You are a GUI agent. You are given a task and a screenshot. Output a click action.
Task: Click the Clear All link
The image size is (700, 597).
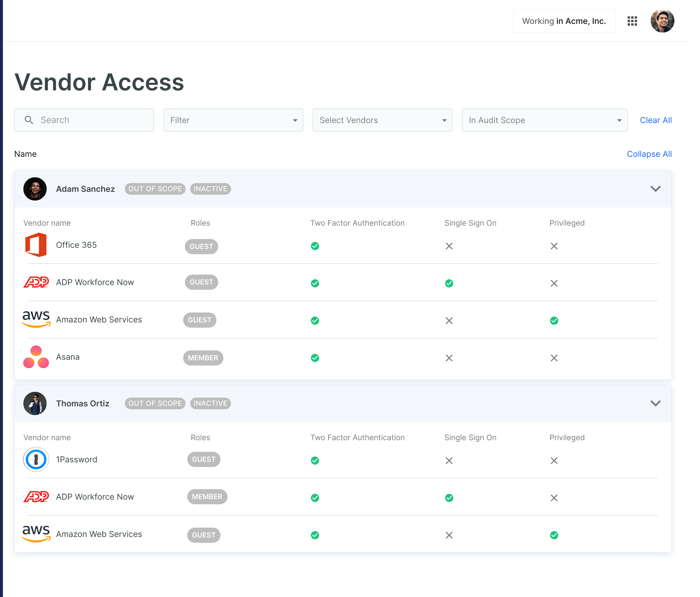point(655,120)
